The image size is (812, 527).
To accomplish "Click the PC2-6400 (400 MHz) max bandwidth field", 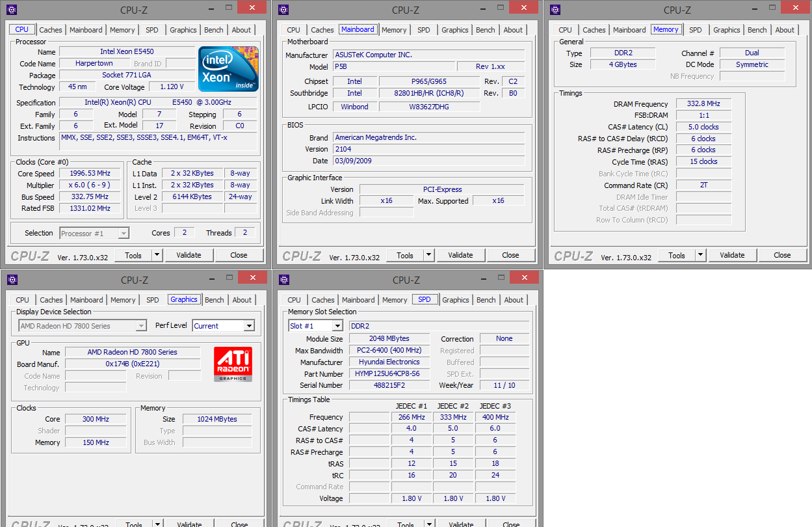I will [389, 350].
